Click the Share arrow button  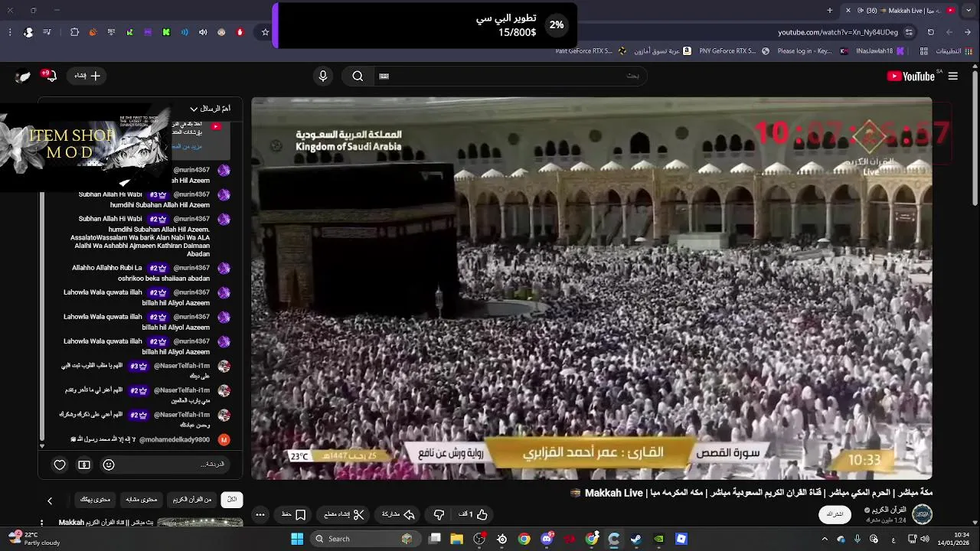[398, 514]
